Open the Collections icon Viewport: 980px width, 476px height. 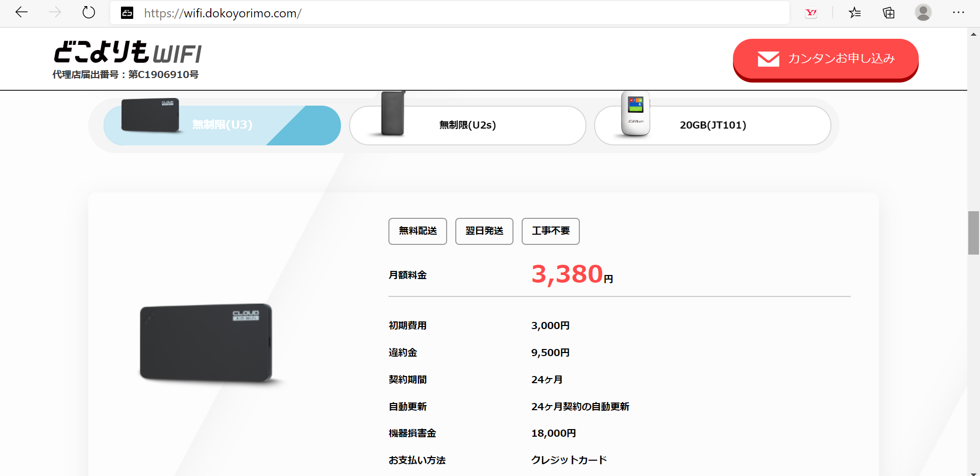[889, 13]
